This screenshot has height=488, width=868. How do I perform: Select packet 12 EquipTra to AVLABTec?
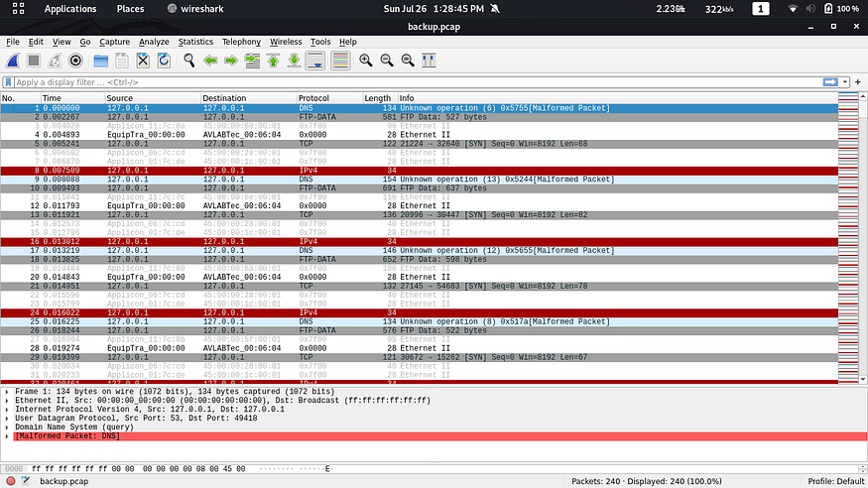419,206
